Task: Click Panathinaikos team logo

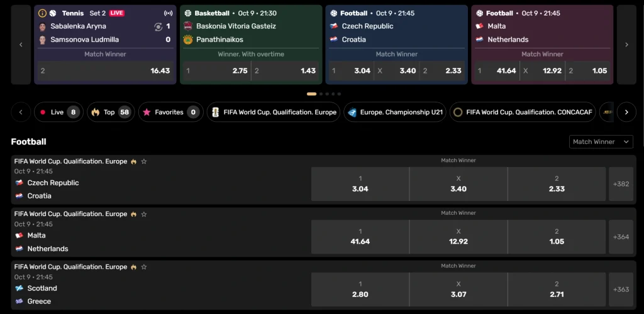Action: (187, 40)
